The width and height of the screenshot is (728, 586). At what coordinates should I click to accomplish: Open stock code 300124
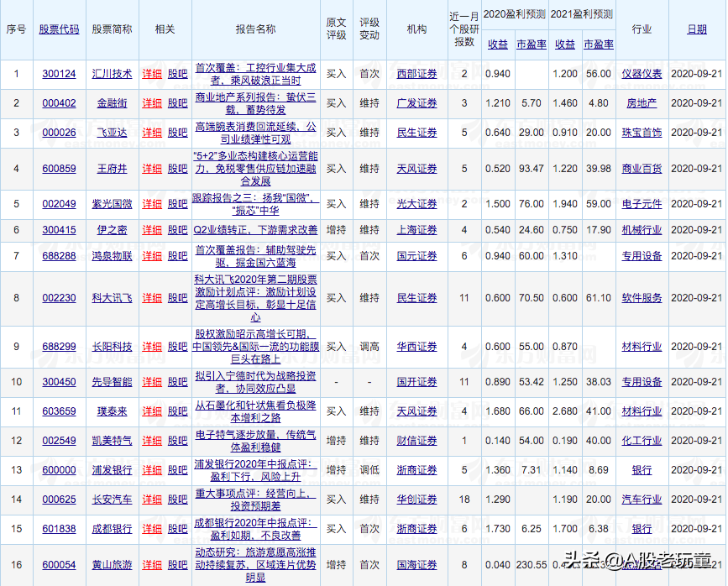tap(59, 74)
